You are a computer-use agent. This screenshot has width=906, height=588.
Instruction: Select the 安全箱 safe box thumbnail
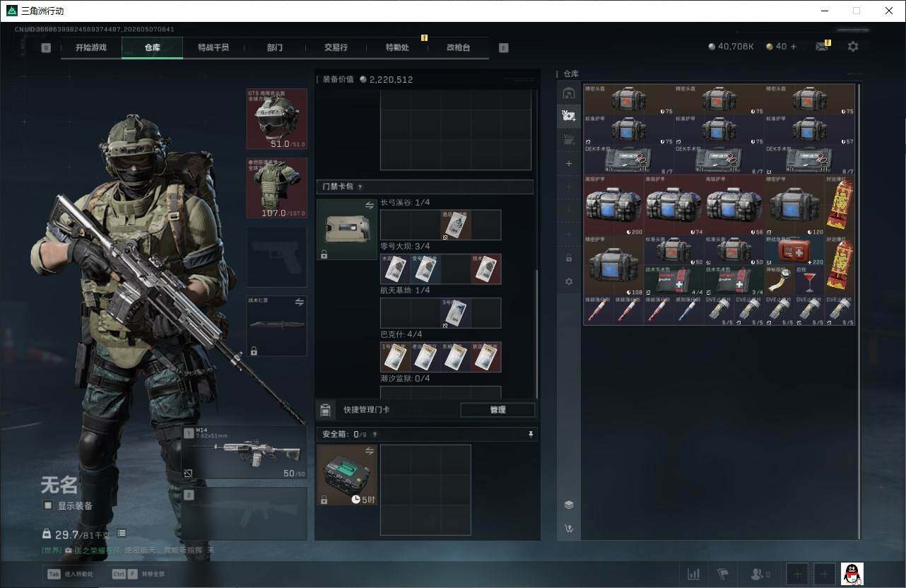[347, 475]
